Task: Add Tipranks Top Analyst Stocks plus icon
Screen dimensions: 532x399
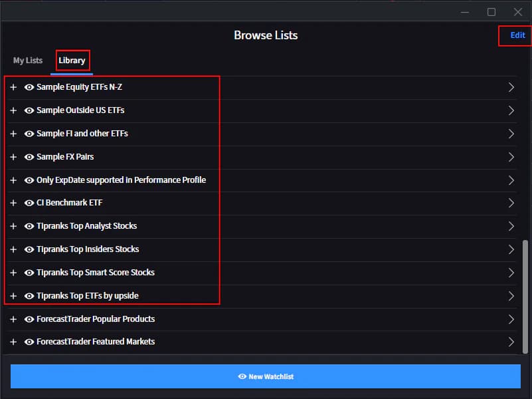Action: tap(13, 226)
